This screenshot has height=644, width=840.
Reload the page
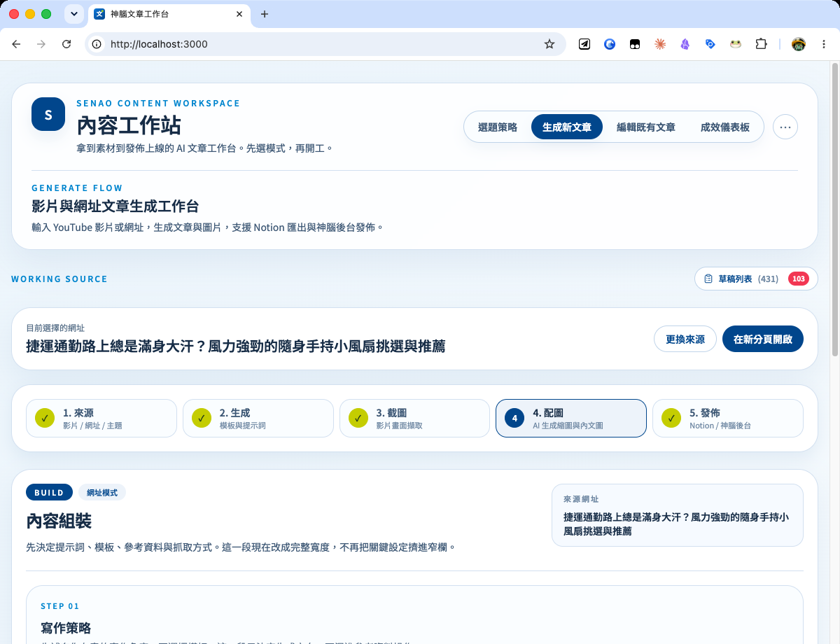coord(66,44)
